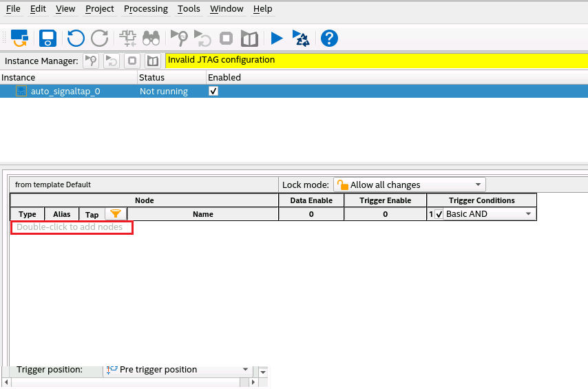Open the Processing menu
588x389 pixels.
click(x=145, y=9)
